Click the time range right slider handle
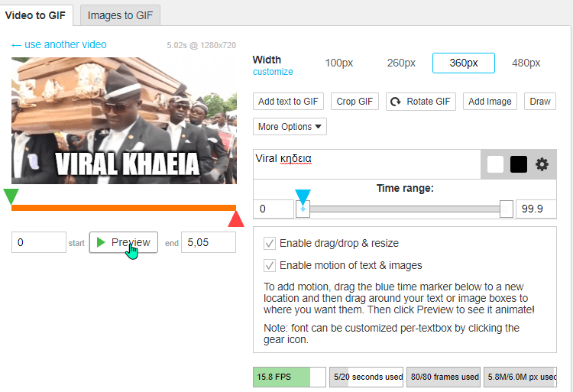 [506, 209]
